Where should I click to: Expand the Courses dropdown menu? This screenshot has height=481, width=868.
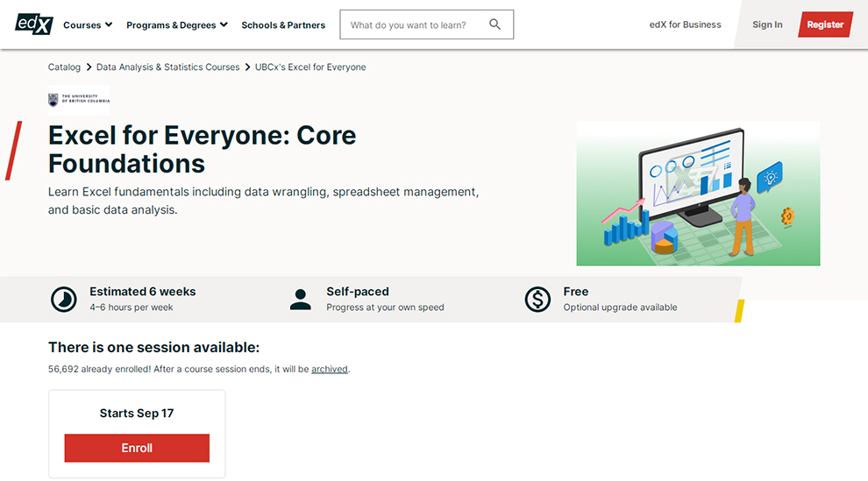(88, 25)
